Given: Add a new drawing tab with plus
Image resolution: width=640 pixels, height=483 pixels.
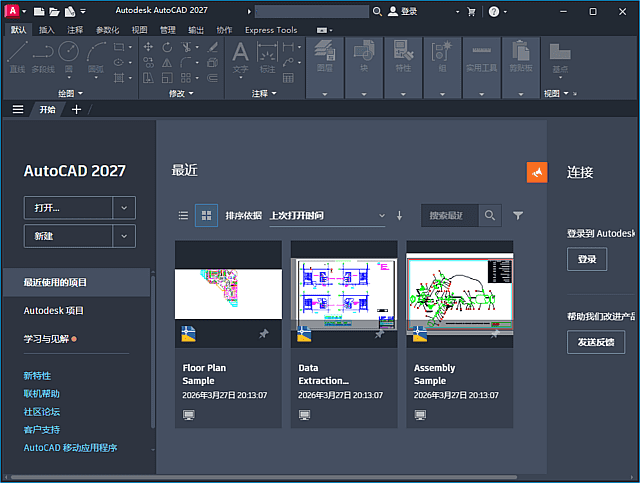Looking at the screenshot, I should click(x=77, y=110).
